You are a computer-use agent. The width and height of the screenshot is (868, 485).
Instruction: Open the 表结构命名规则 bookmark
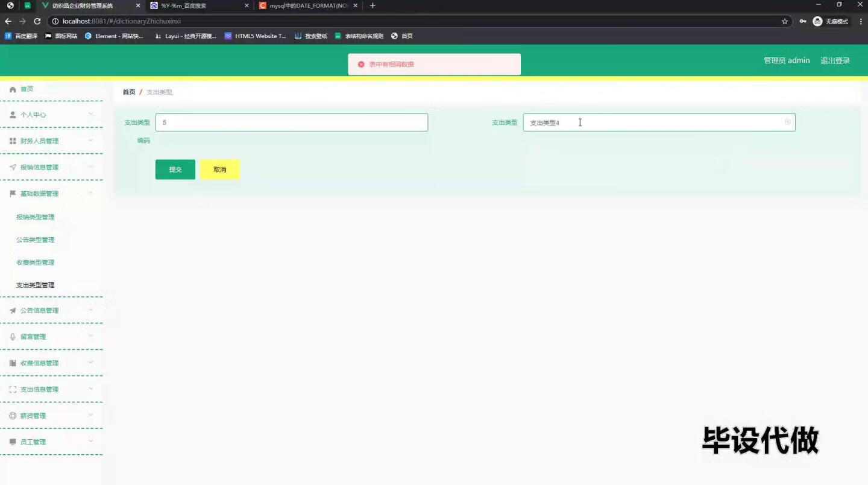pyautogui.click(x=359, y=36)
